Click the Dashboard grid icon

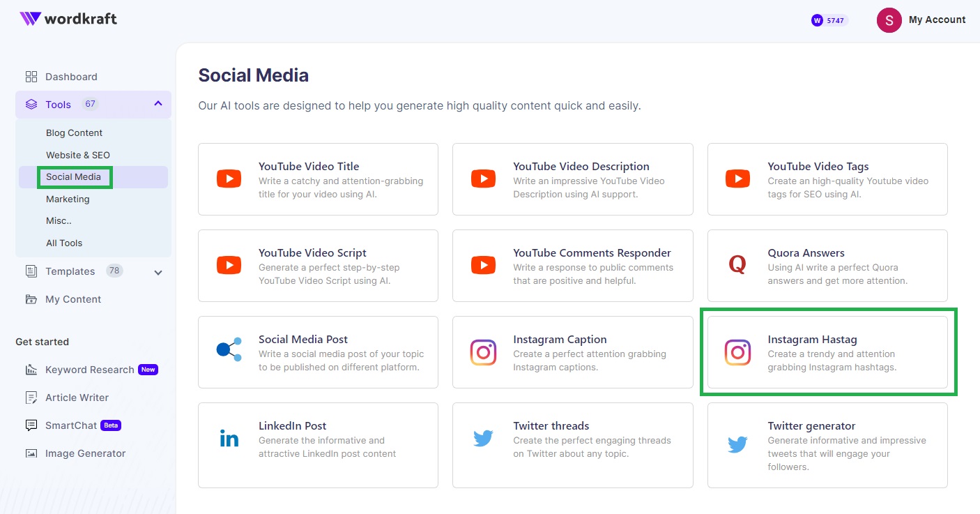[31, 77]
